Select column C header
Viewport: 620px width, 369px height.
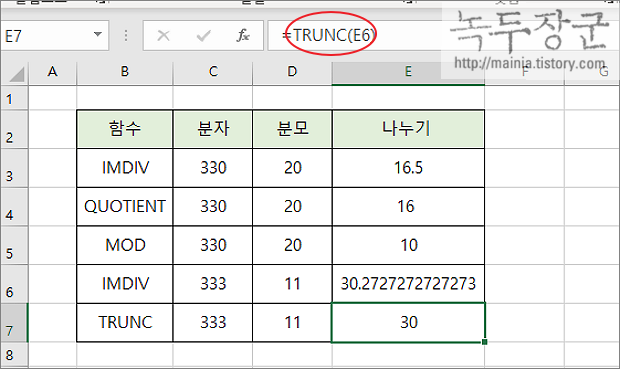213,73
